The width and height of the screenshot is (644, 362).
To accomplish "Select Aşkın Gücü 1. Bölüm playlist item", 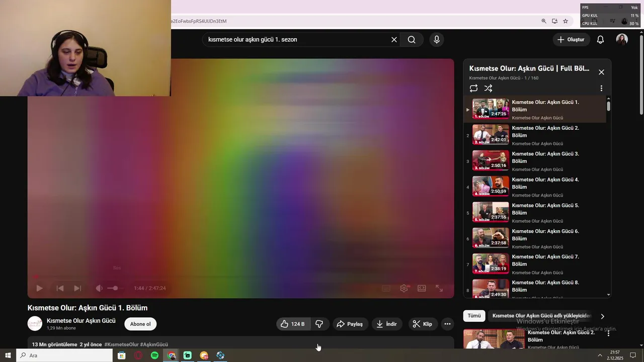I will coord(535,109).
